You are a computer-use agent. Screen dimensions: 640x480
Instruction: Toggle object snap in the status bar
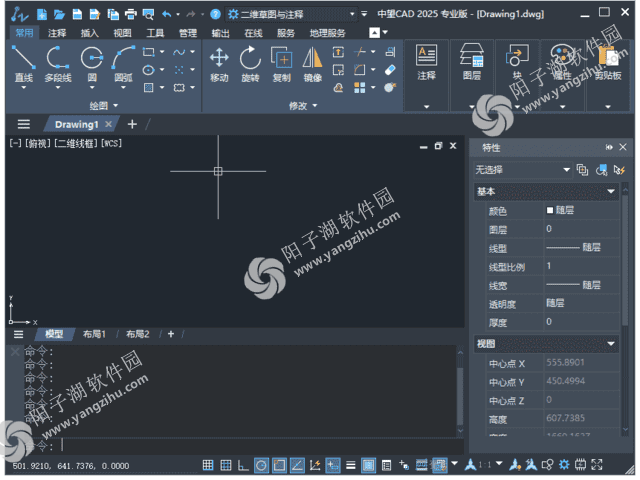click(x=279, y=465)
